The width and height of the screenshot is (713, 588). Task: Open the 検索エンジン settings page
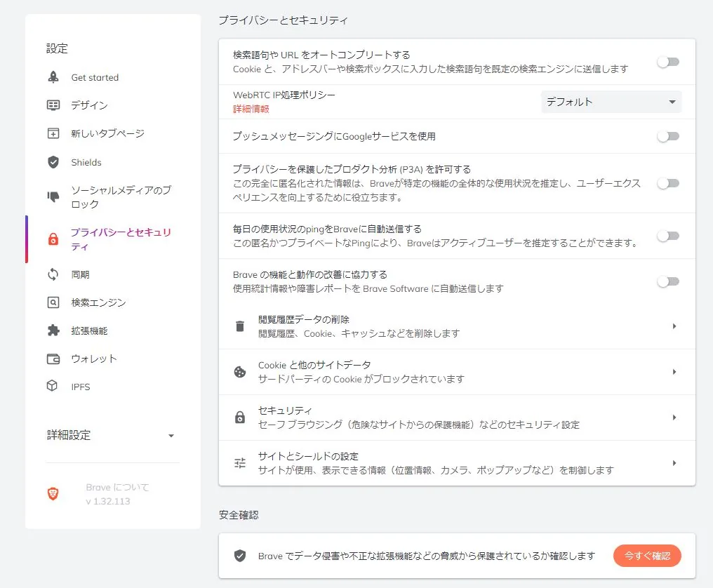(x=89, y=302)
